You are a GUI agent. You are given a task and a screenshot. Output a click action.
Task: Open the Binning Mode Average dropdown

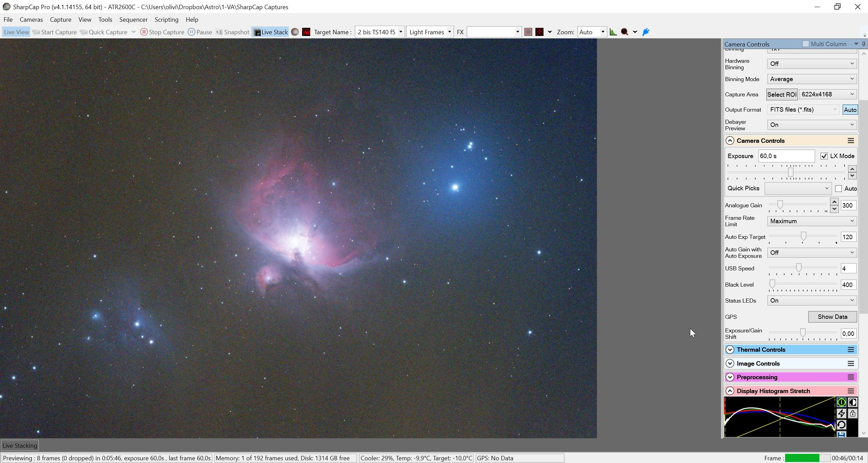click(812, 79)
